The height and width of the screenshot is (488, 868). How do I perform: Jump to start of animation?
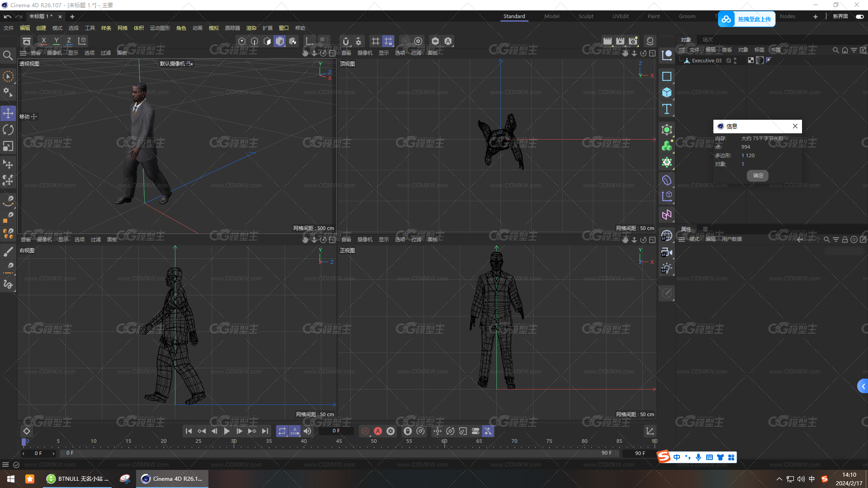tap(189, 431)
